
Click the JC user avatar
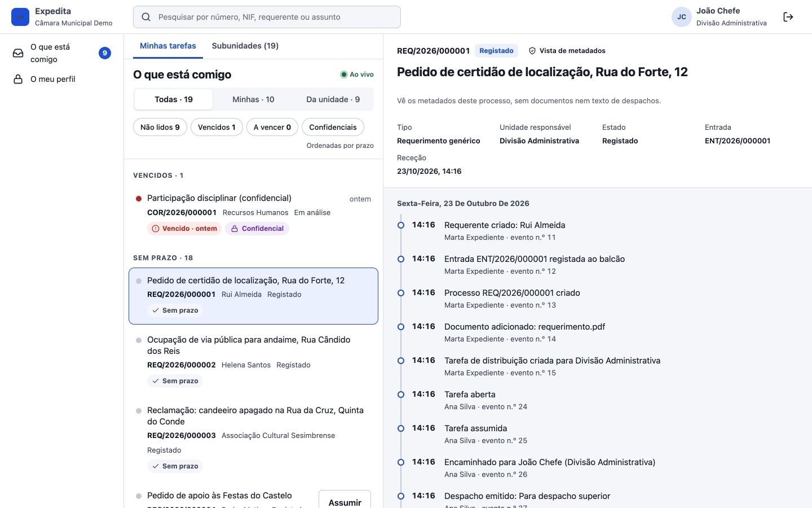point(682,17)
